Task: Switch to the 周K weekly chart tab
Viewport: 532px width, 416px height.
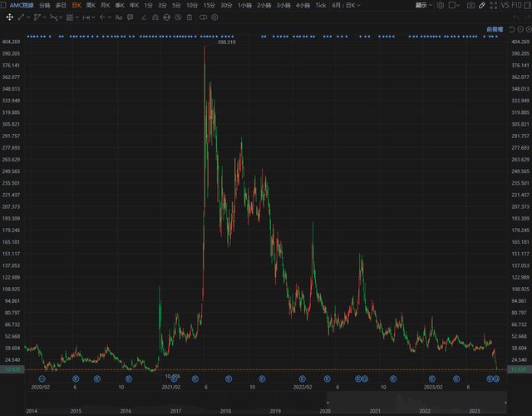Action: 91,5
